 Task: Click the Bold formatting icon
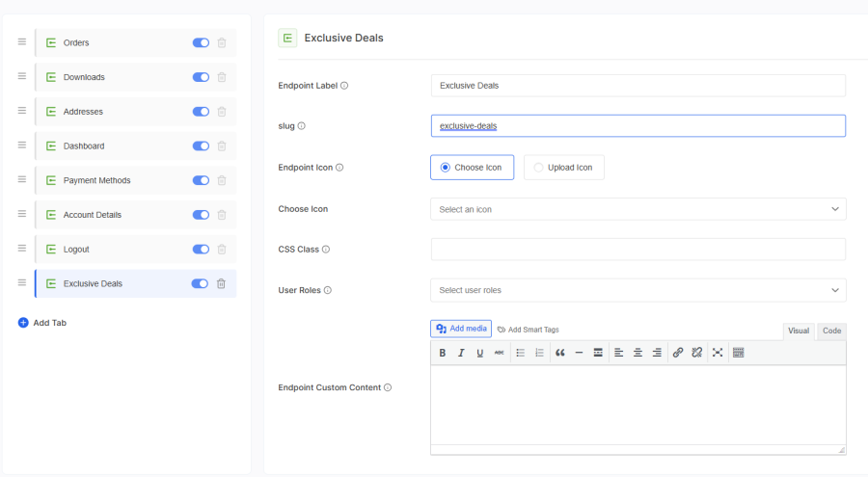(x=443, y=353)
